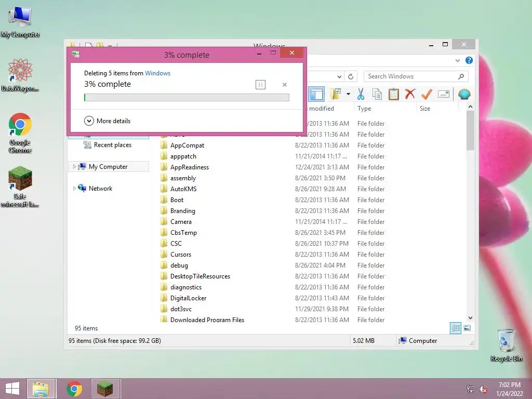
Task: Select the AppReadiness folder
Action: [x=189, y=167]
